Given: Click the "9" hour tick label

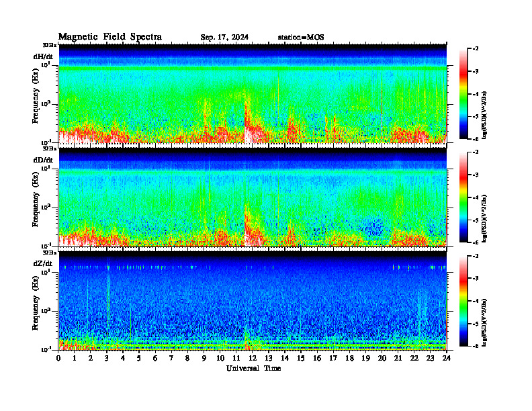Looking at the screenshot, I should pyautogui.click(x=204, y=359).
